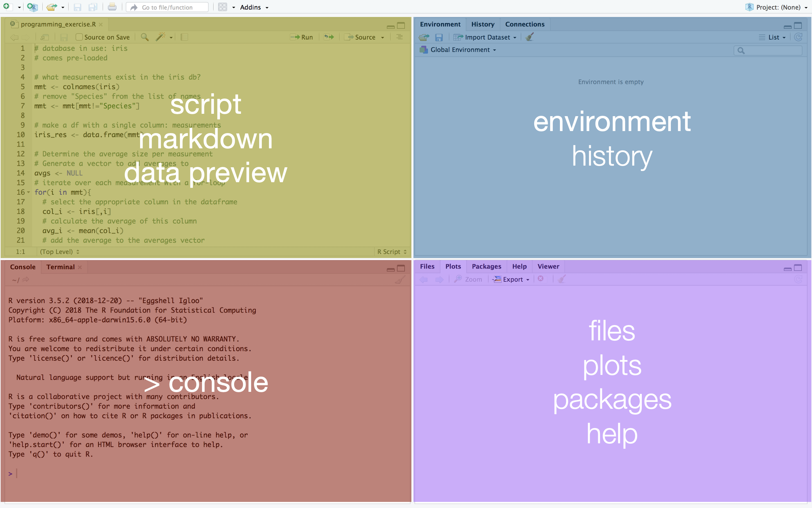Click the Run button
The image size is (812, 508).
[302, 37]
